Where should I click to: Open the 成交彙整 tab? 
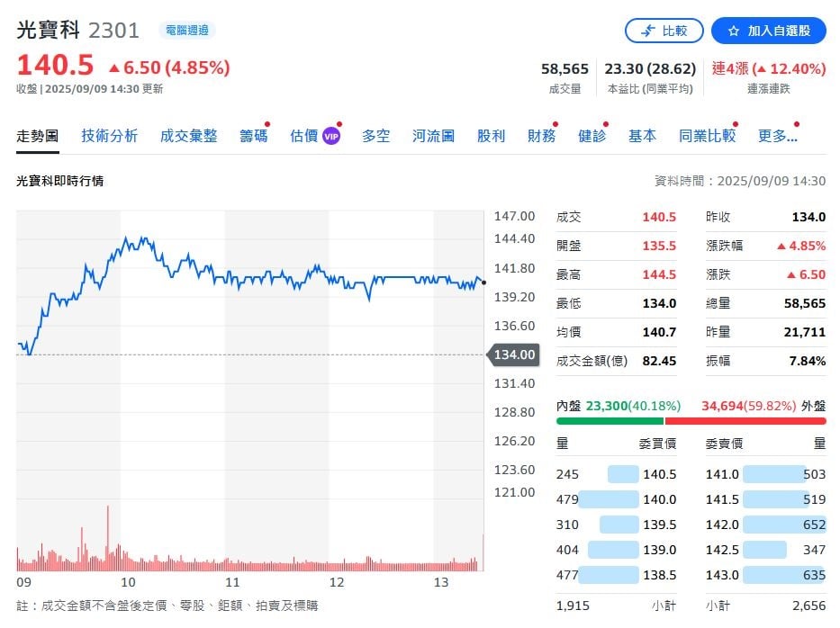point(188,135)
